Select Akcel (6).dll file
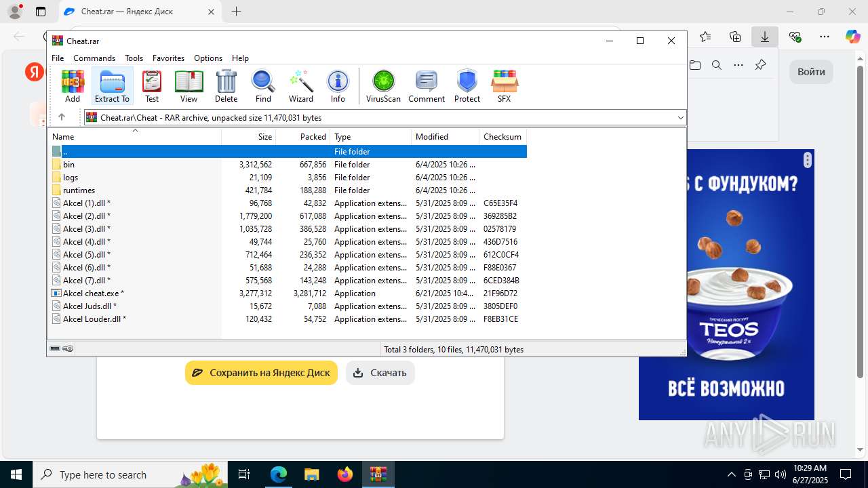868x488 pixels. (x=288, y=267)
